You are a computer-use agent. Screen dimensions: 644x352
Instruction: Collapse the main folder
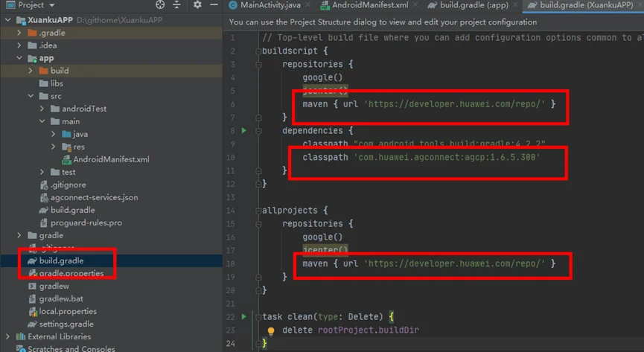click(42, 121)
